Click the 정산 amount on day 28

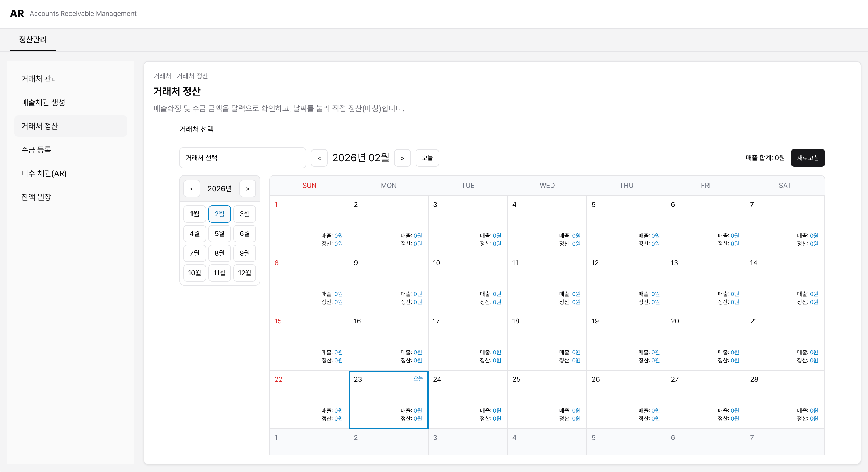(814, 418)
